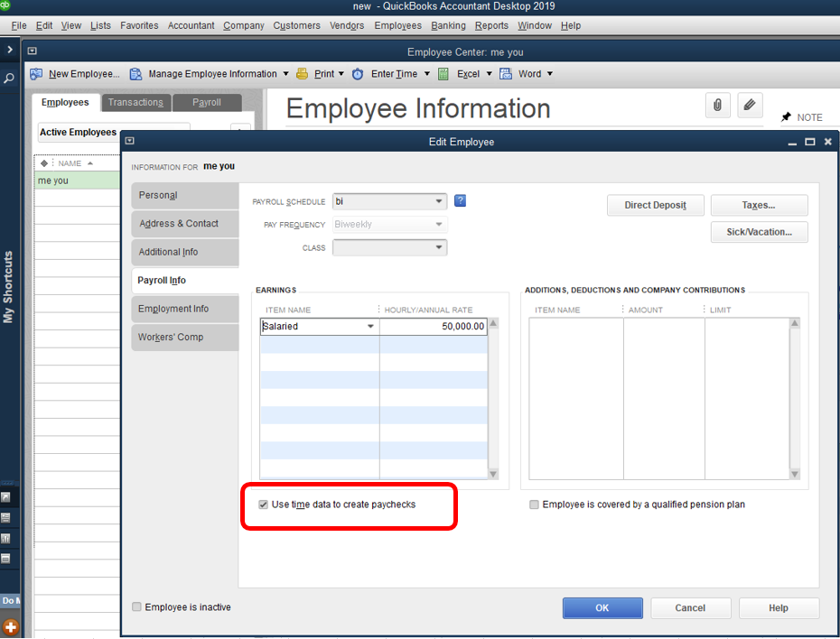
Task: Click the paperclip attach icon
Action: pyautogui.click(x=718, y=105)
